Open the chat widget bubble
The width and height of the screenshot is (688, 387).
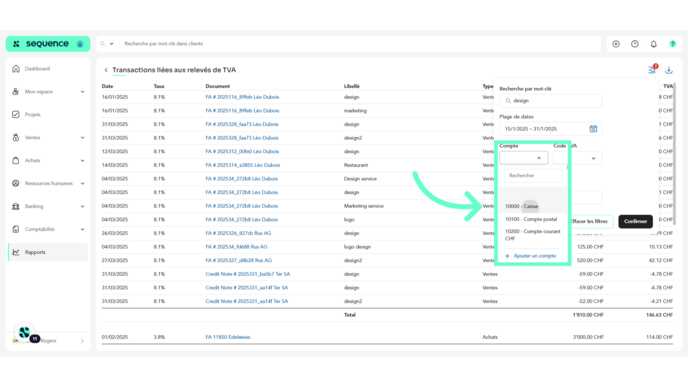click(25, 333)
